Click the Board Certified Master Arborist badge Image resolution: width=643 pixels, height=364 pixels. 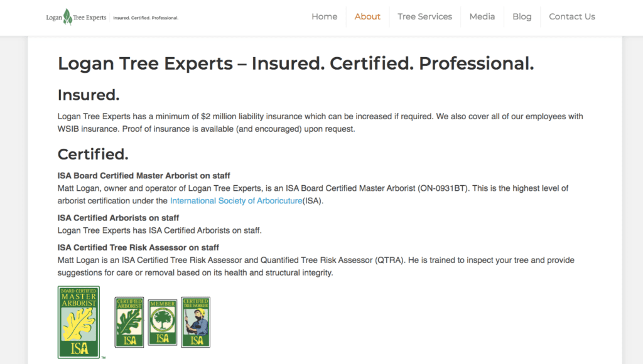(78, 322)
